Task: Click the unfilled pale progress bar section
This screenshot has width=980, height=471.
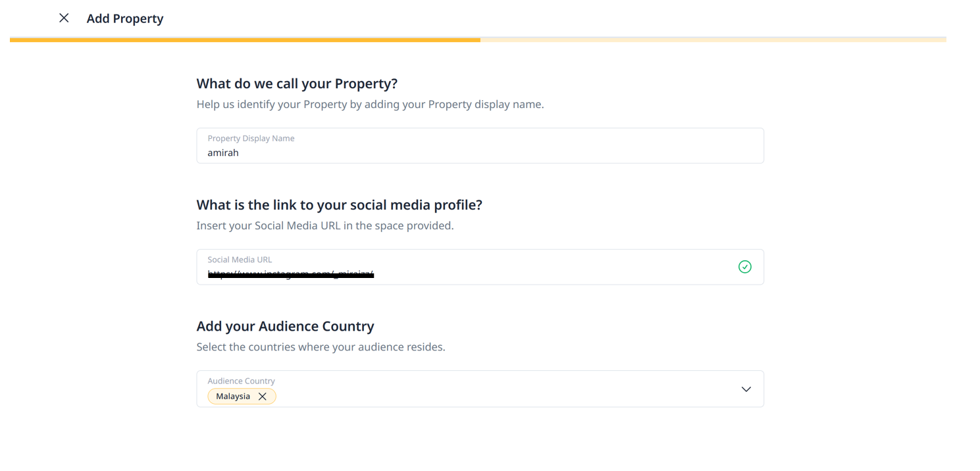Action: pos(713,40)
